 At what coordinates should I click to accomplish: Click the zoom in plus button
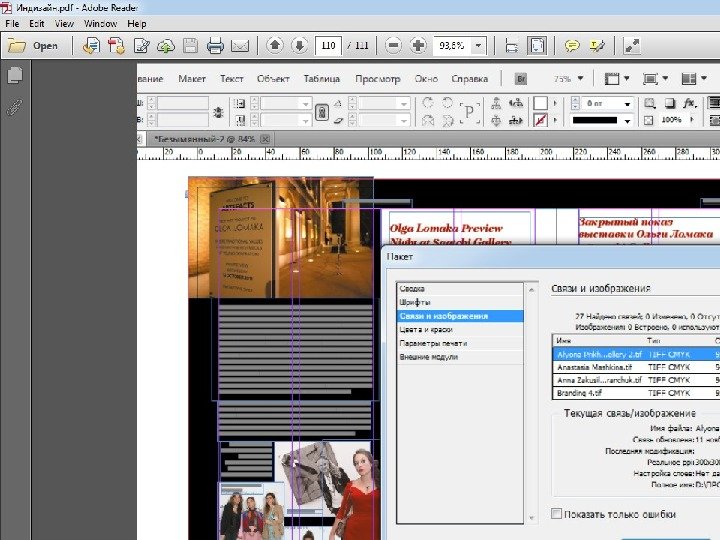417,46
